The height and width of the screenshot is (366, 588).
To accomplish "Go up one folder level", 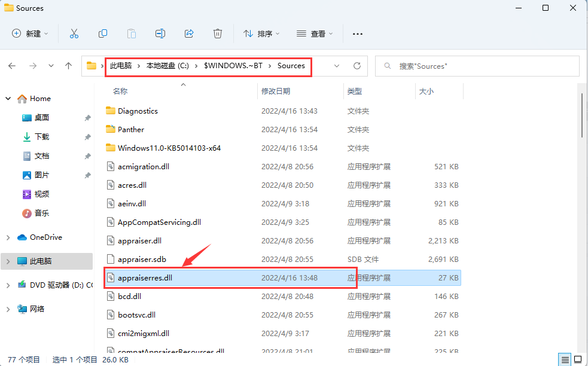I will pyautogui.click(x=68, y=66).
